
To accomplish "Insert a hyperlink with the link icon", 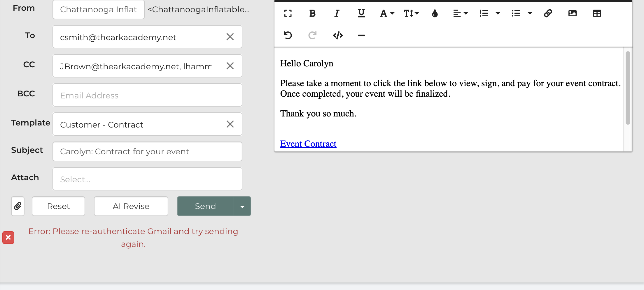I will 548,13.
